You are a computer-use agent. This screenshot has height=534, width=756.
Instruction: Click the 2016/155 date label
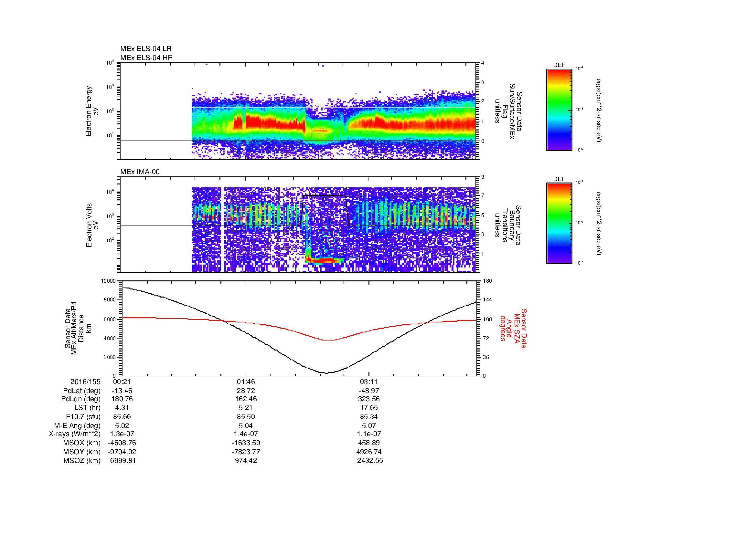(85, 382)
